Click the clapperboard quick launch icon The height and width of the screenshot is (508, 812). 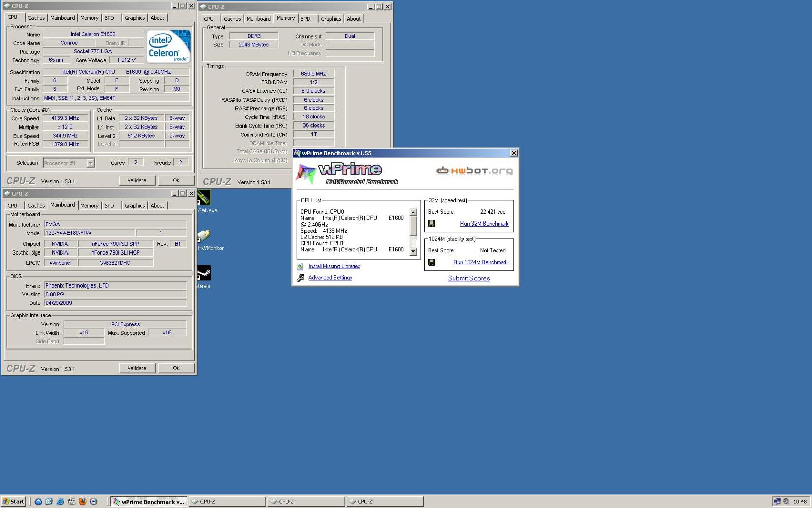point(71,501)
